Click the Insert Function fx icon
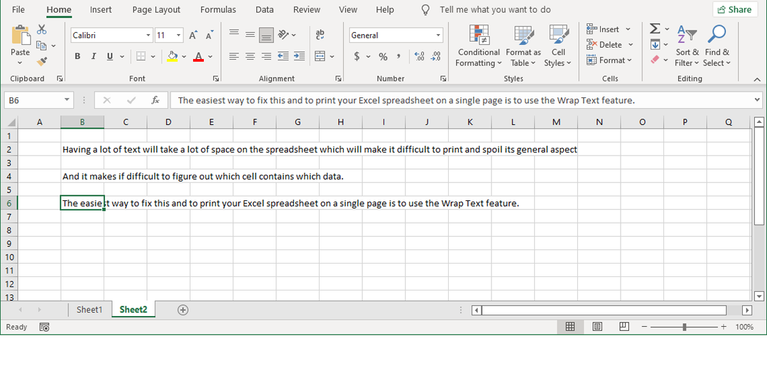 [155, 100]
